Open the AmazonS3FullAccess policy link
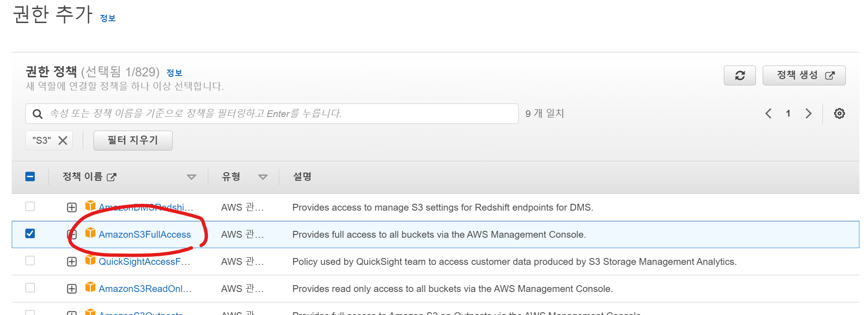 pos(145,235)
